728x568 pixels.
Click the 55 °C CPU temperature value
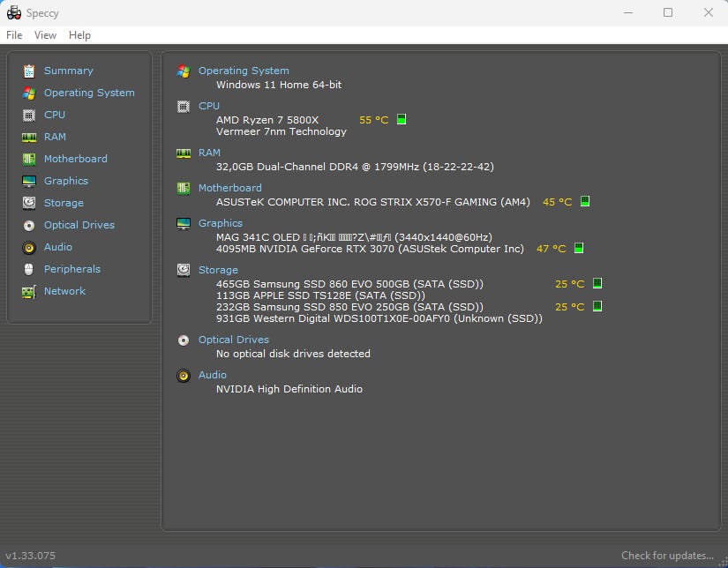pyautogui.click(x=373, y=120)
